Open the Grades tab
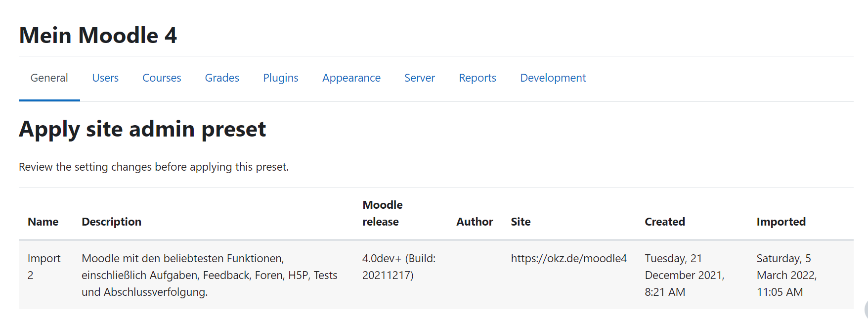Screen dimensions: 868x328 click(x=222, y=78)
